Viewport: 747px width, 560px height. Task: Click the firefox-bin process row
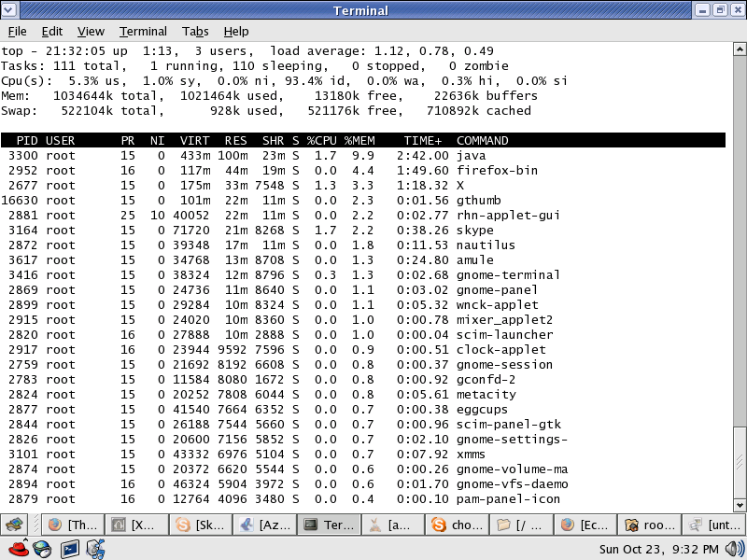coord(363,171)
